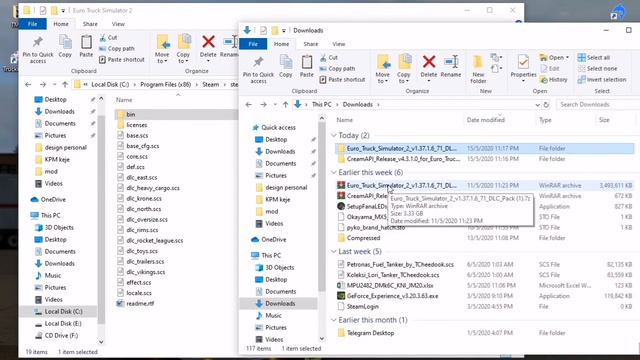Open the Open button dropdown arrow
The width and height of the screenshot is (640, 360).
pyautogui.click(x=568, y=58)
